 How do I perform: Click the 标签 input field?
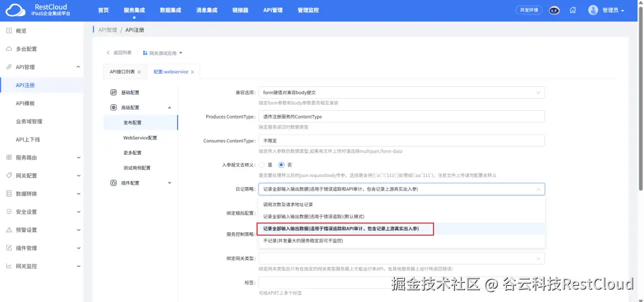pyautogui.click(x=402, y=283)
